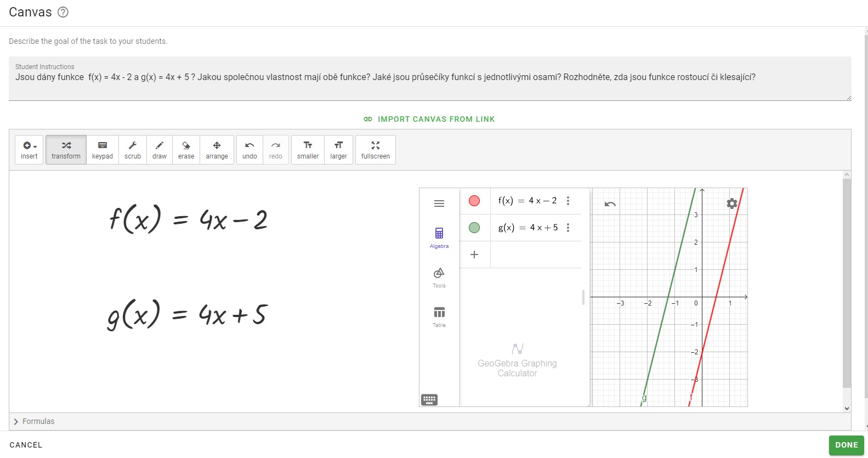
Task: Expand the Formulas section
Action: click(x=34, y=421)
